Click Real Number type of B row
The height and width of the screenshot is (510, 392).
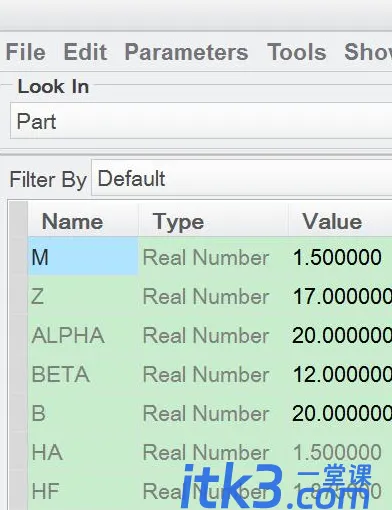[206, 413]
